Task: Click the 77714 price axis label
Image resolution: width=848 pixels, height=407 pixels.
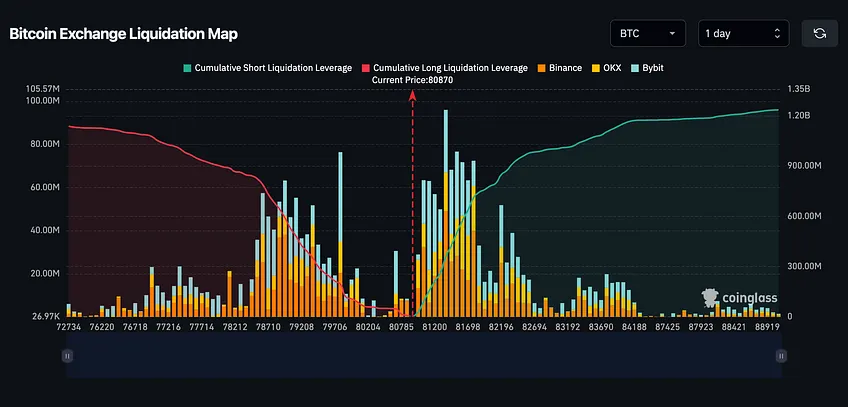Action: click(x=202, y=328)
